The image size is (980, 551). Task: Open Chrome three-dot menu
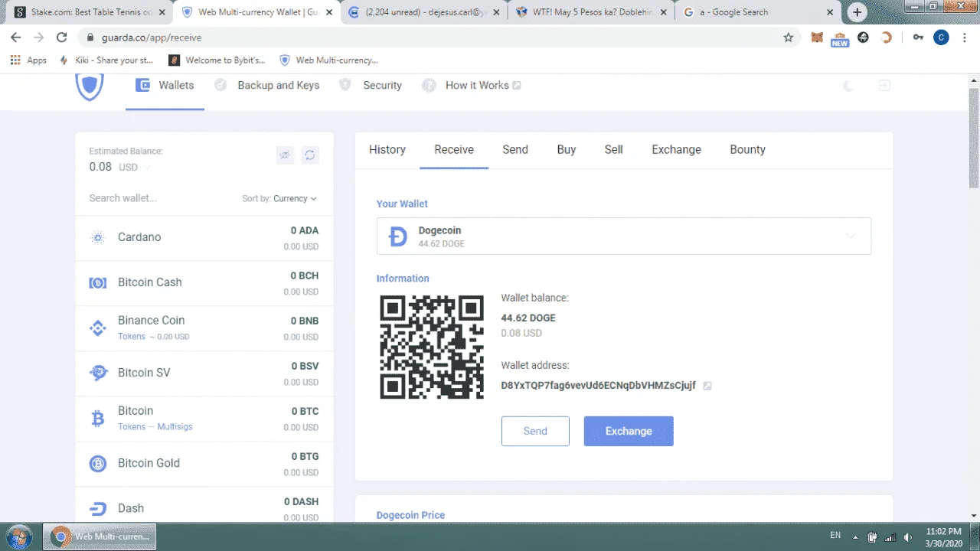(x=965, y=37)
